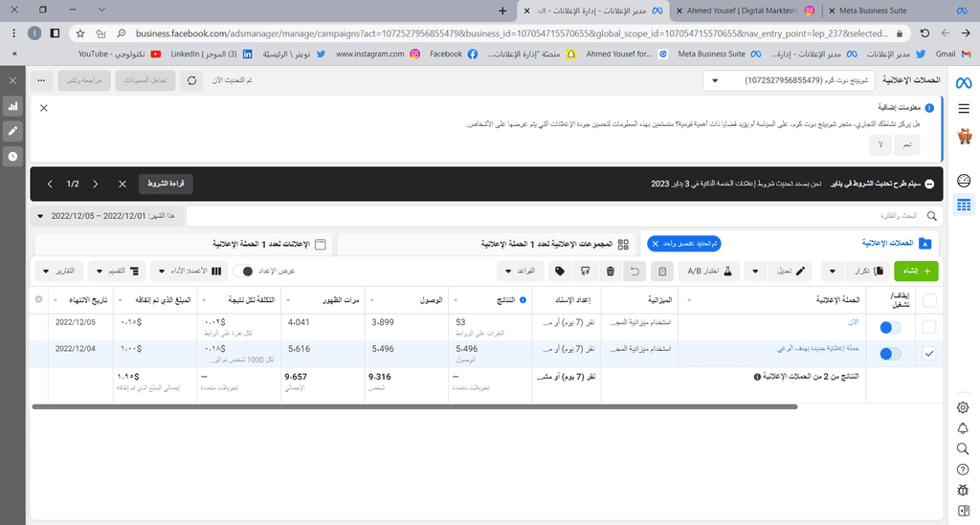
Task: Click the tag icon in the toolbar
Action: point(560,271)
